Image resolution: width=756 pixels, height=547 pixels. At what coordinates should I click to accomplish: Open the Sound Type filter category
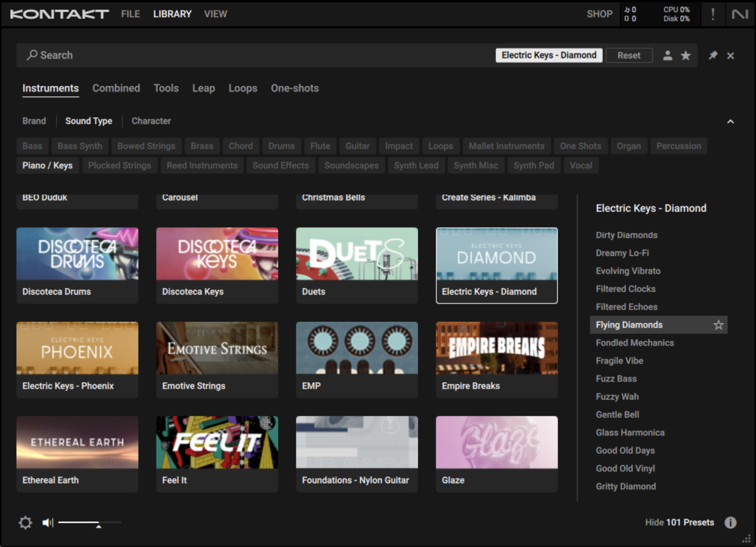[89, 121]
